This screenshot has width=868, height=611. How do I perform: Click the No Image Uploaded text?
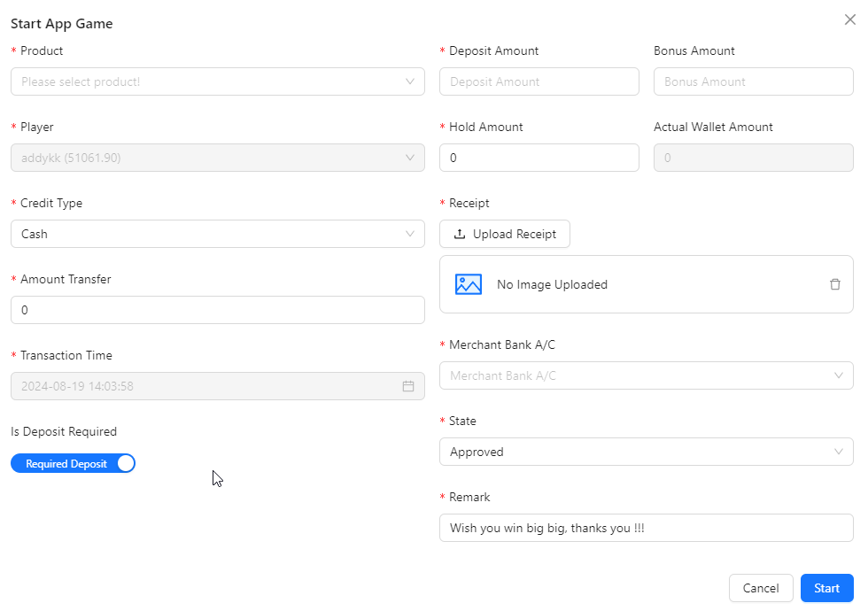[552, 284]
